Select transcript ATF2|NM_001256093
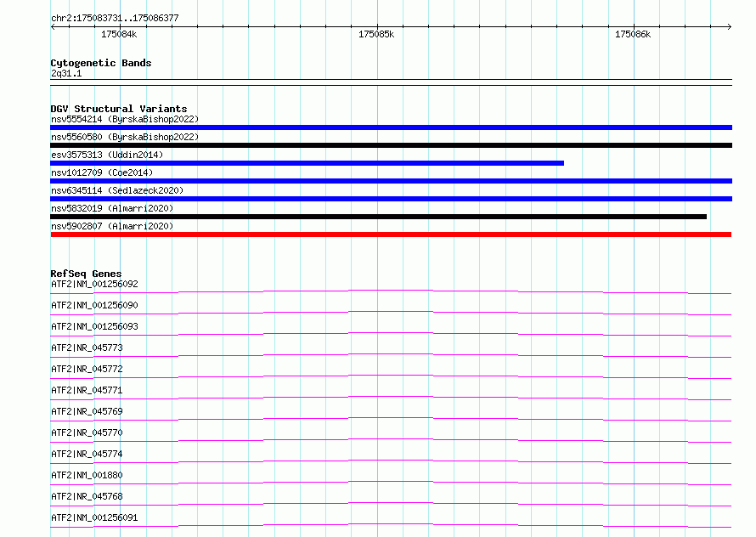This screenshot has height=537, width=756. tap(94, 326)
